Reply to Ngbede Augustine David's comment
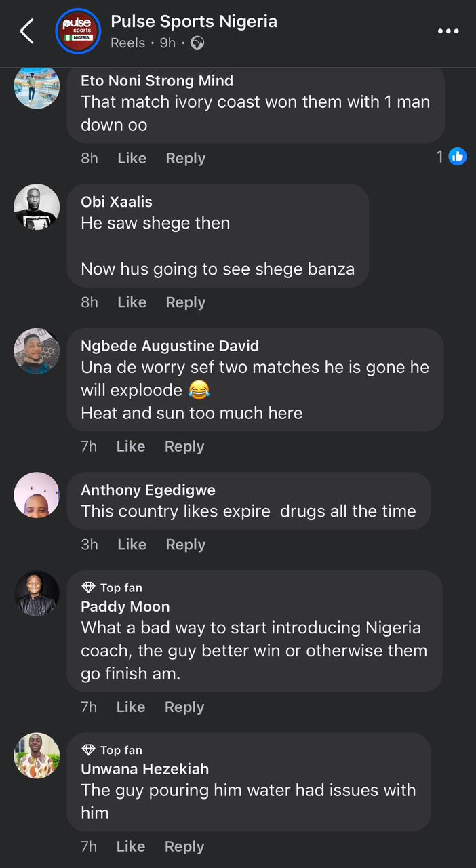This screenshot has width=476, height=868. pyautogui.click(x=184, y=446)
